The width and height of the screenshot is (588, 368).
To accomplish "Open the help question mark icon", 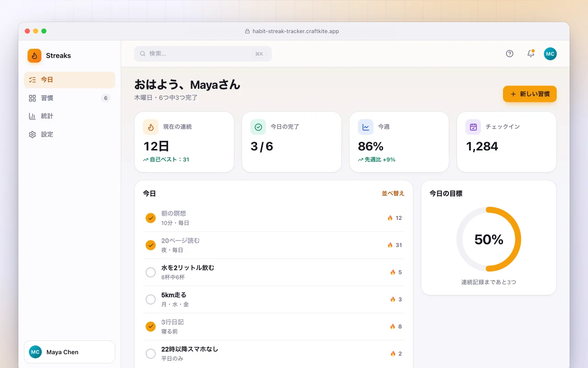I will (509, 54).
